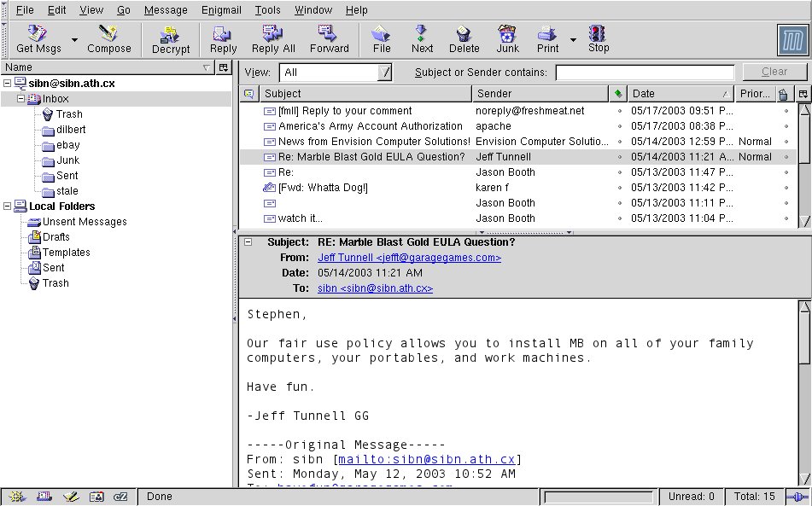Click the message body scrollbar down arrow

point(804,480)
